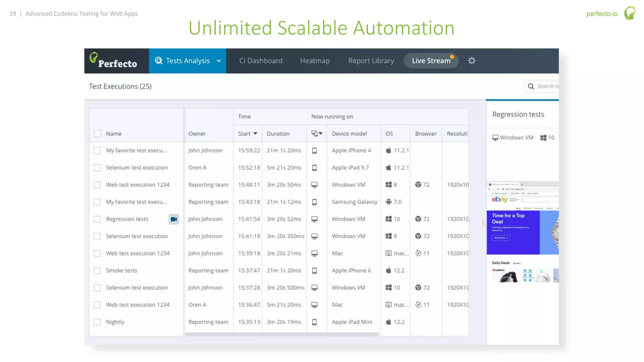Click the mobile device icon for Apple iPad 9.7

coord(314,168)
